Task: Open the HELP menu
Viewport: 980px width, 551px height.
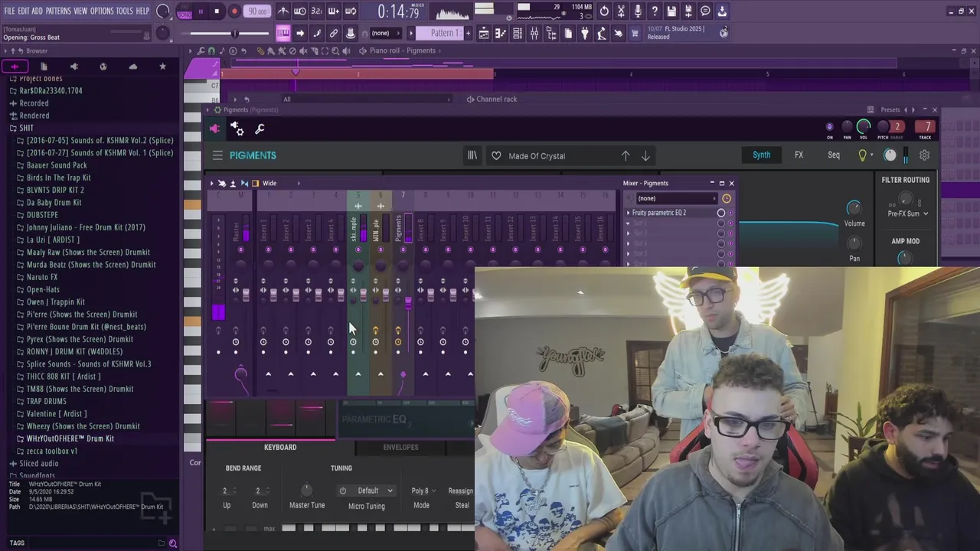Action: (142, 11)
